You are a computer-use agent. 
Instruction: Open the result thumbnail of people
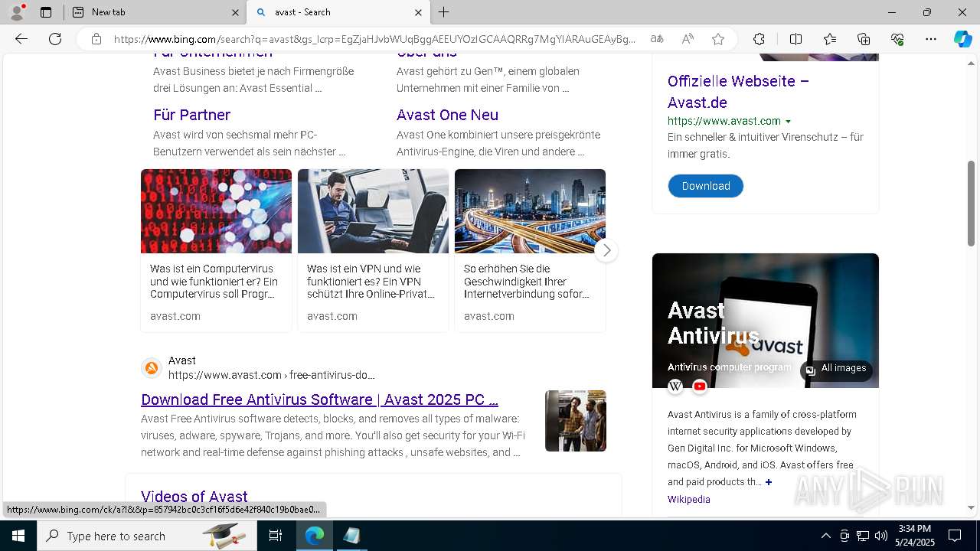576,421
